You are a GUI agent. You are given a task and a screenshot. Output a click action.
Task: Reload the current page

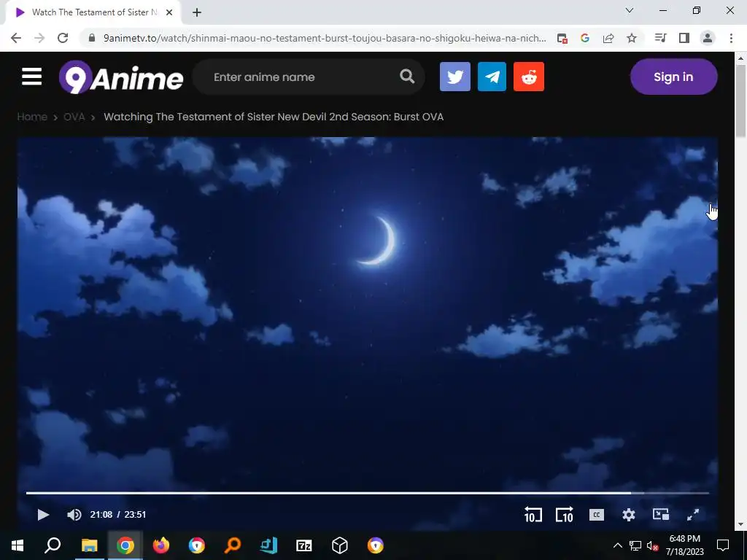63,38
